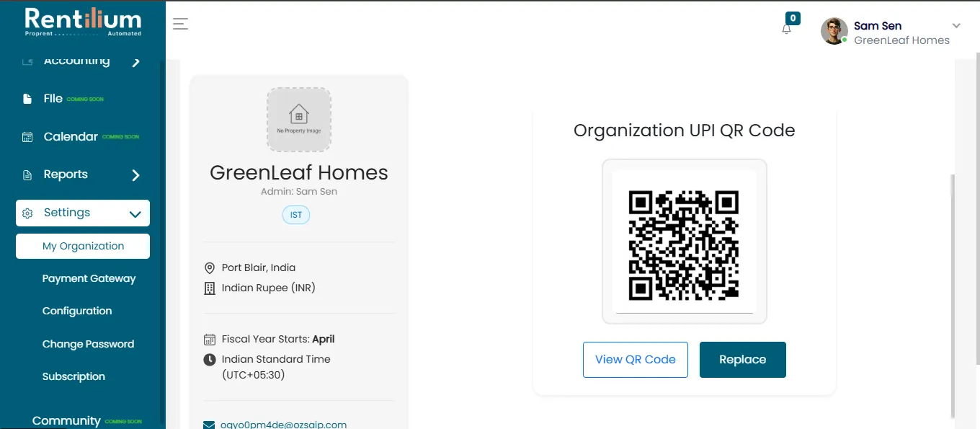
Task: Go to the Change Password page
Action: pyautogui.click(x=88, y=344)
